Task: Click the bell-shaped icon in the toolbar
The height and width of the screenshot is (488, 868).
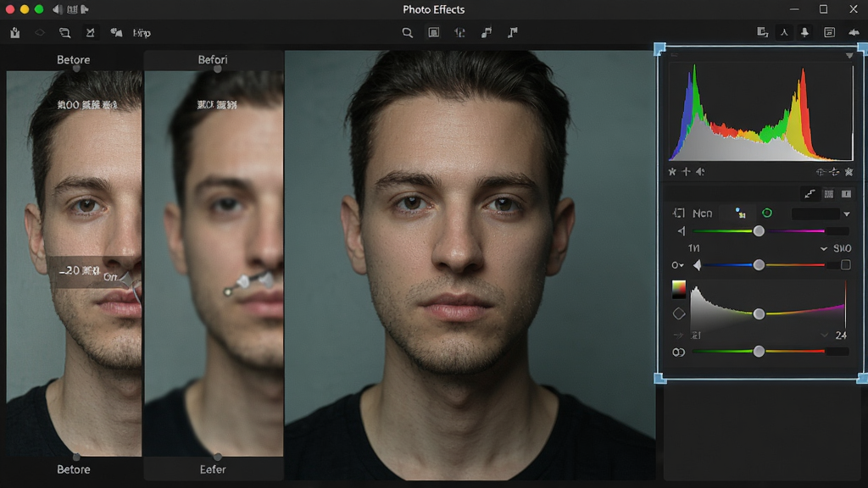Action: 805,33
